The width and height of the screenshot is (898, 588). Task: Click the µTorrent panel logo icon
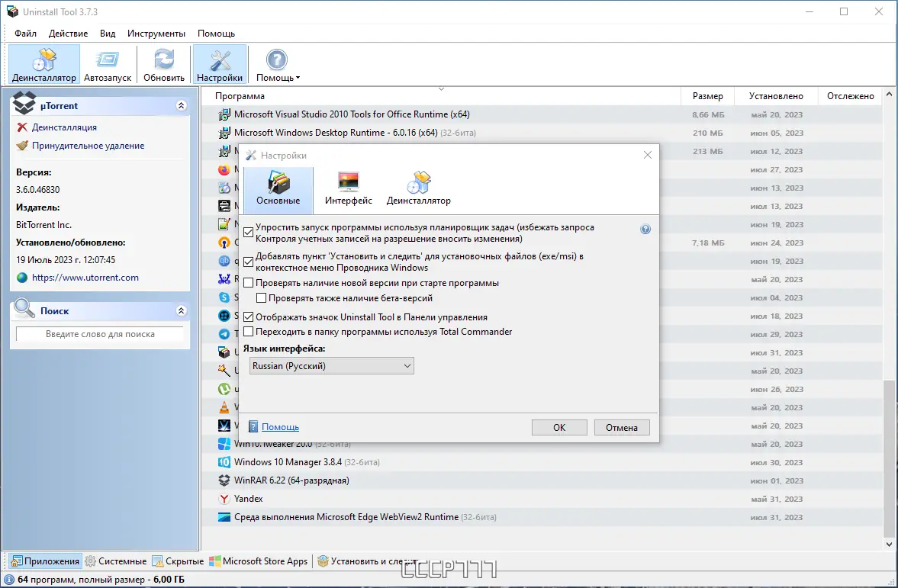pyautogui.click(x=24, y=102)
